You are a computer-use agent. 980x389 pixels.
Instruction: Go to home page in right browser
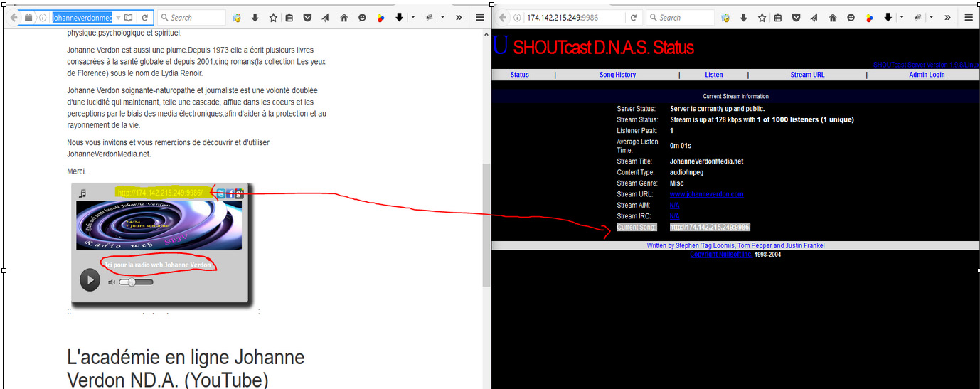(x=833, y=18)
